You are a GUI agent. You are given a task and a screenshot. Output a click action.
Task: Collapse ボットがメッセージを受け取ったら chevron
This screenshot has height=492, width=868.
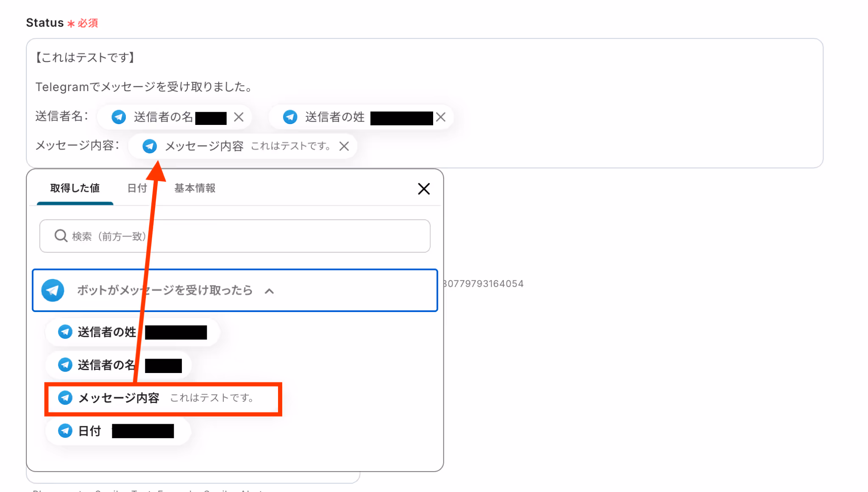pyautogui.click(x=269, y=291)
